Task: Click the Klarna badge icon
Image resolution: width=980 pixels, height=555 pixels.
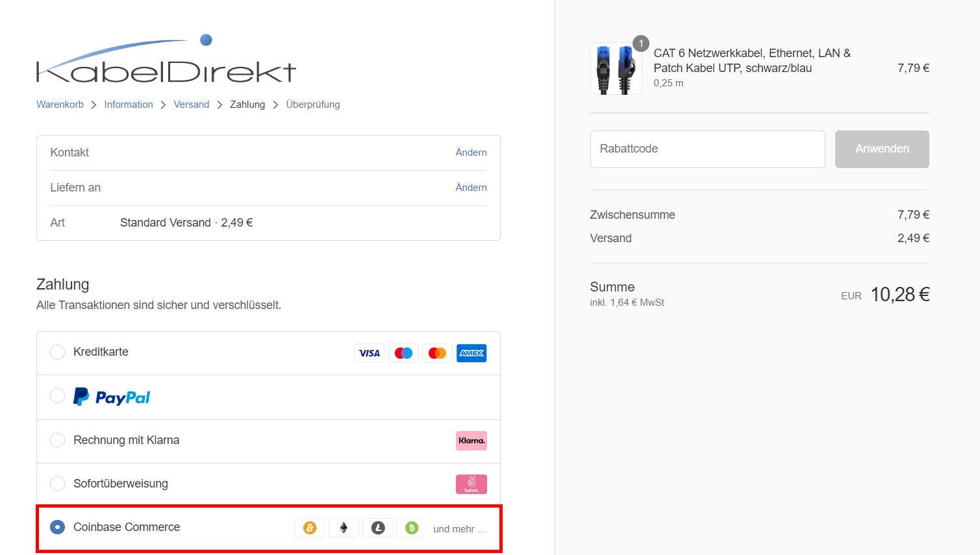Action: point(471,441)
